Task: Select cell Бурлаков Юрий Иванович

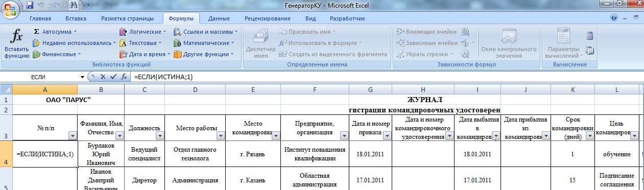Action: (x=101, y=154)
